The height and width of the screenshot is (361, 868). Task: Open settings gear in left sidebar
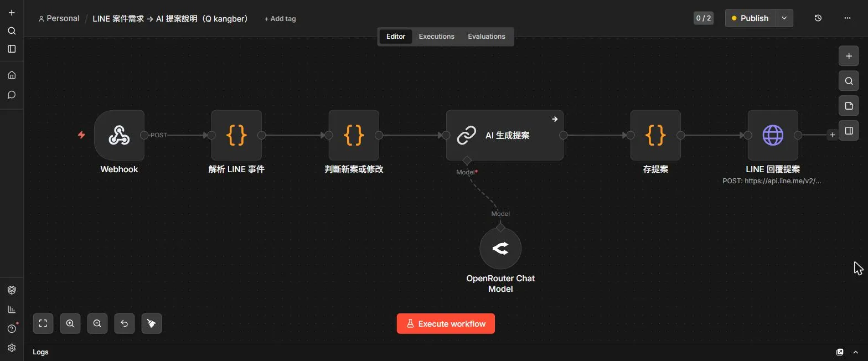[x=12, y=348]
